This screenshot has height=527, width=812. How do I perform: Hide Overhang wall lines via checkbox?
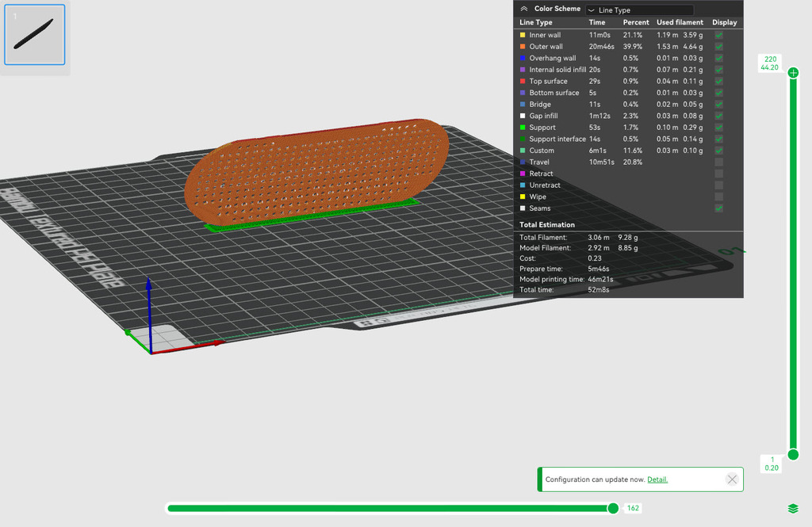click(718, 58)
